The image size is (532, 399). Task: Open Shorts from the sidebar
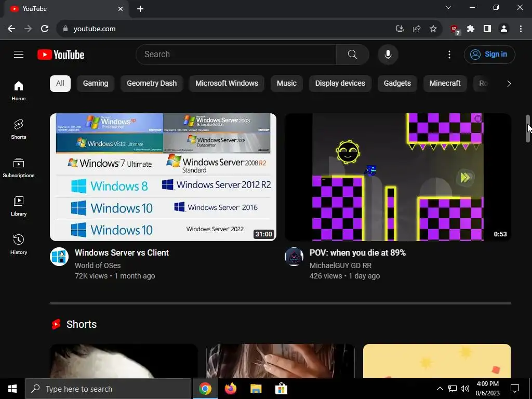click(x=19, y=129)
